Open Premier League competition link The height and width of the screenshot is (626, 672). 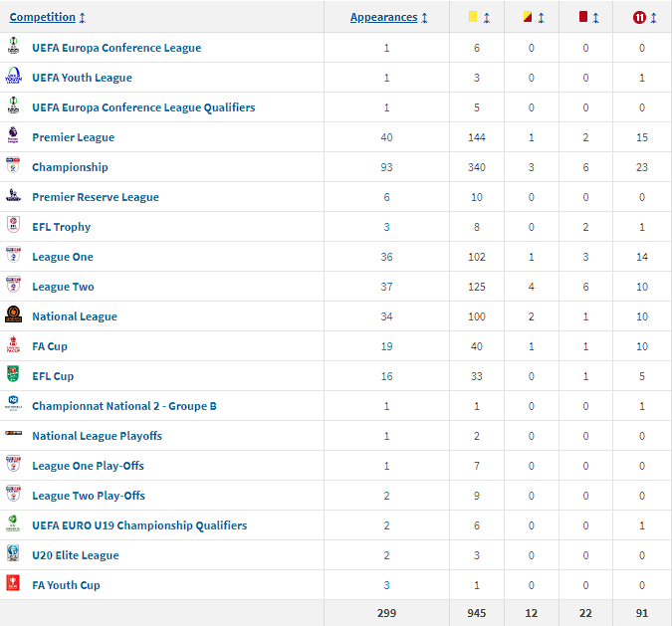tap(74, 137)
